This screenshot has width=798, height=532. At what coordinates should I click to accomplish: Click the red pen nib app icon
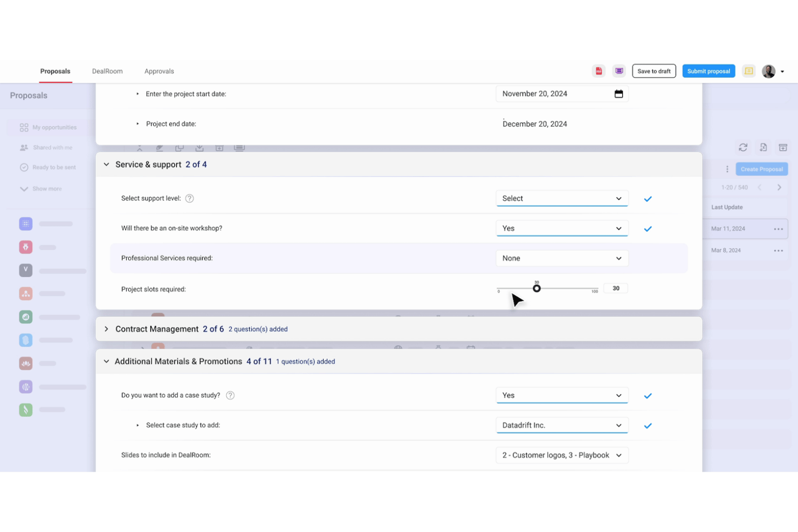pyautogui.click(x=25, y=247)
